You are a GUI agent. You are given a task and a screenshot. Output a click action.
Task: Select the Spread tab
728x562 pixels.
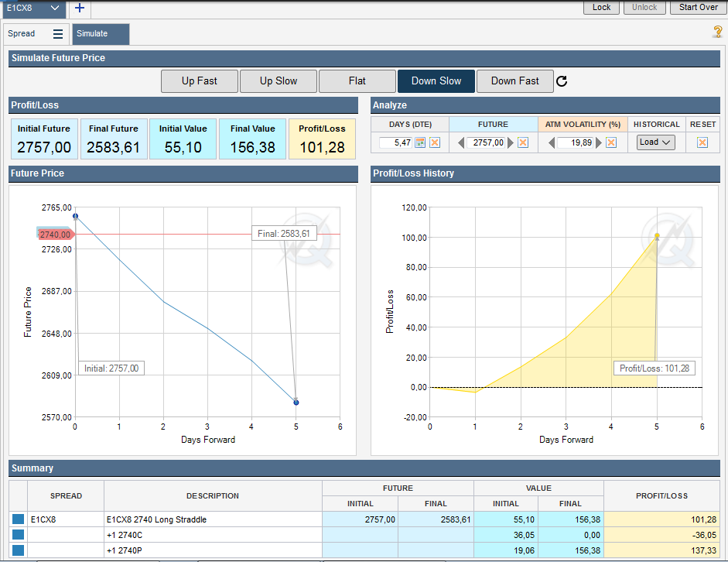coord(22,34)
